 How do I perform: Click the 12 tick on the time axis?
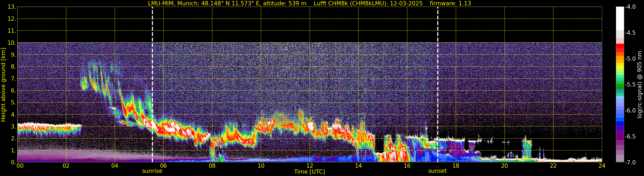(x=310, y=166)
